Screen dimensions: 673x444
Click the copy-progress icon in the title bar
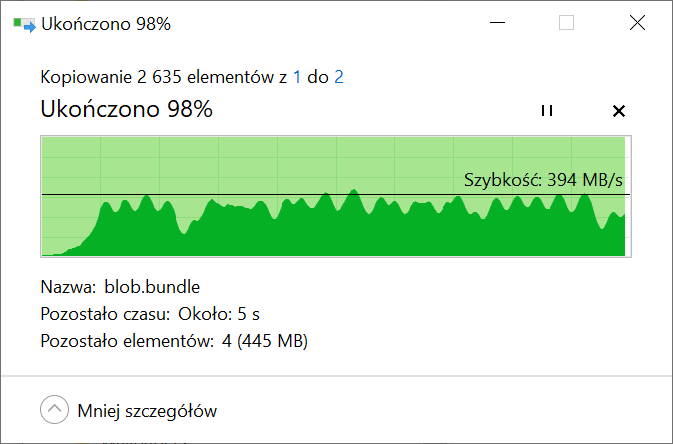click(24, 24)
